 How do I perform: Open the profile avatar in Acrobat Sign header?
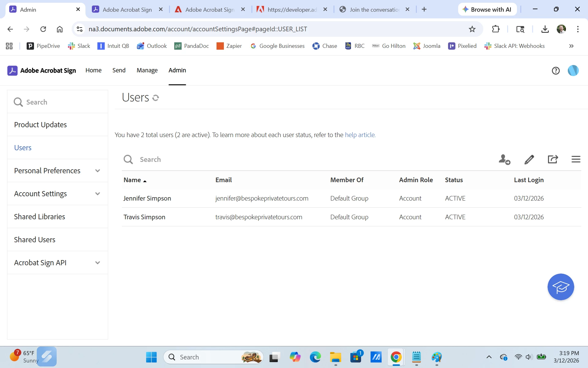(x=573, y=71)
